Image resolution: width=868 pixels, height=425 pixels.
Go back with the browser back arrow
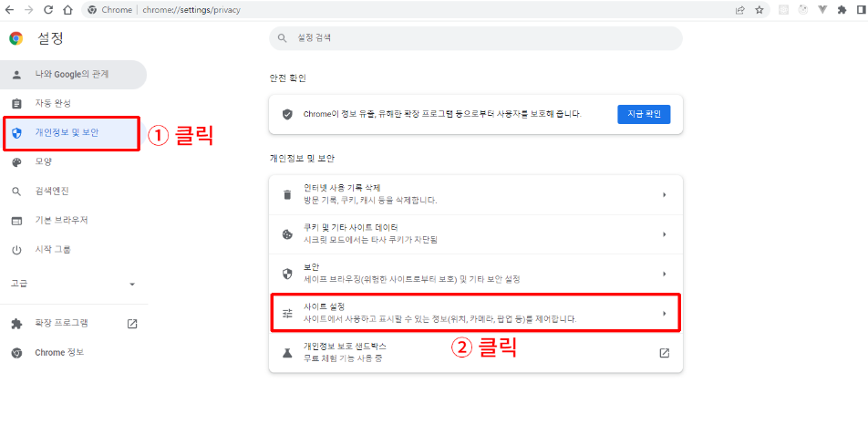(x=9, y=10)
